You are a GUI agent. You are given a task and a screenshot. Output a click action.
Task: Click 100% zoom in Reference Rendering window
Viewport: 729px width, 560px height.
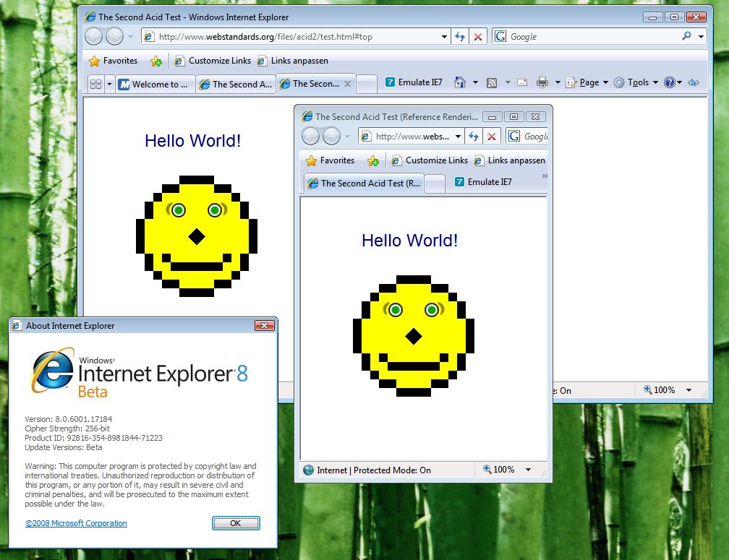pyautogui.click(x=499, y=470)
